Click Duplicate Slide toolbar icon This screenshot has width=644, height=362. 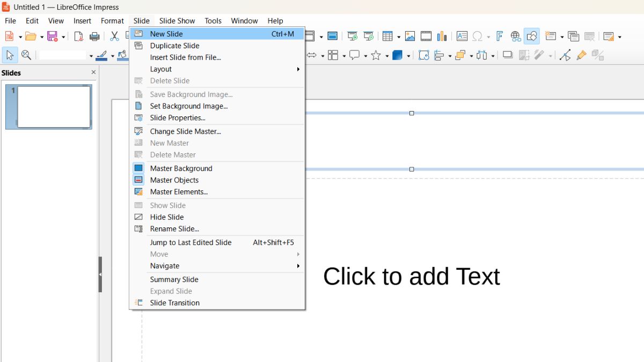pyautogui.click(x=574, y=36)
